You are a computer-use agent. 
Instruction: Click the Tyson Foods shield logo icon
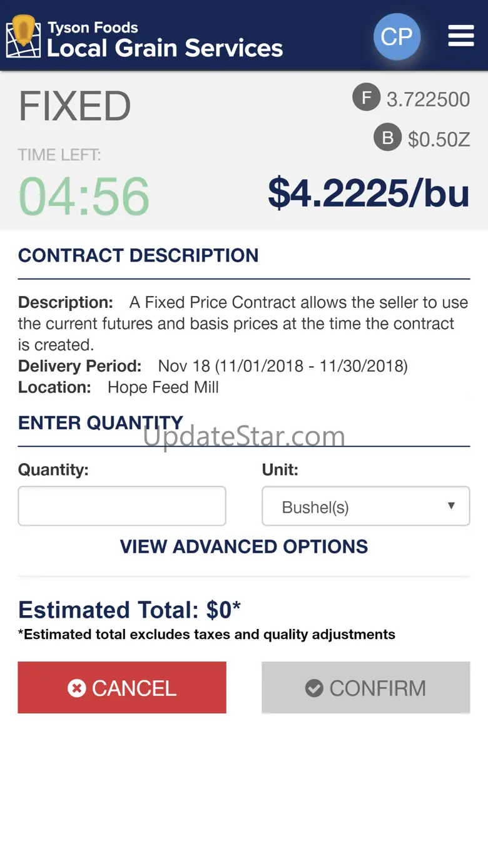[x=24, y=36]
